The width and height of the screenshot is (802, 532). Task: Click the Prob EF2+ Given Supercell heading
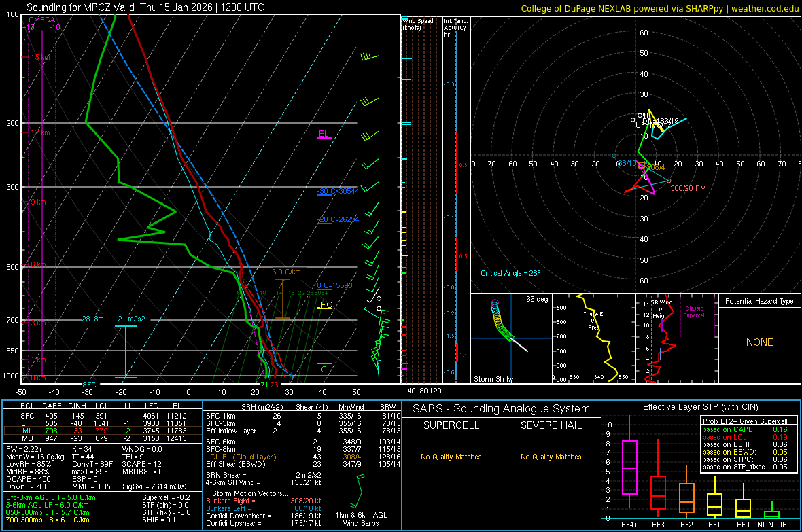tap(745, 421)
